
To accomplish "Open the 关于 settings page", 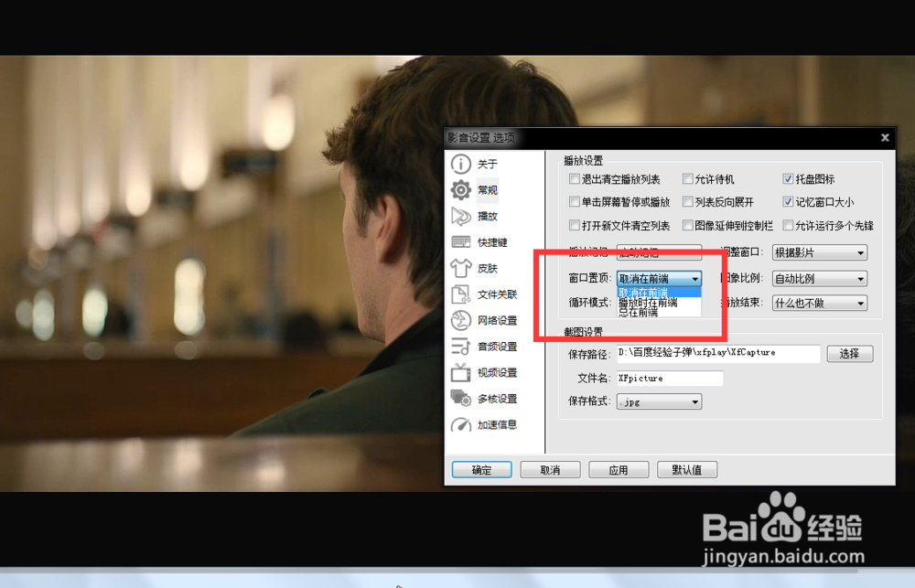I will pyautogui.click(x=488, y=164).
